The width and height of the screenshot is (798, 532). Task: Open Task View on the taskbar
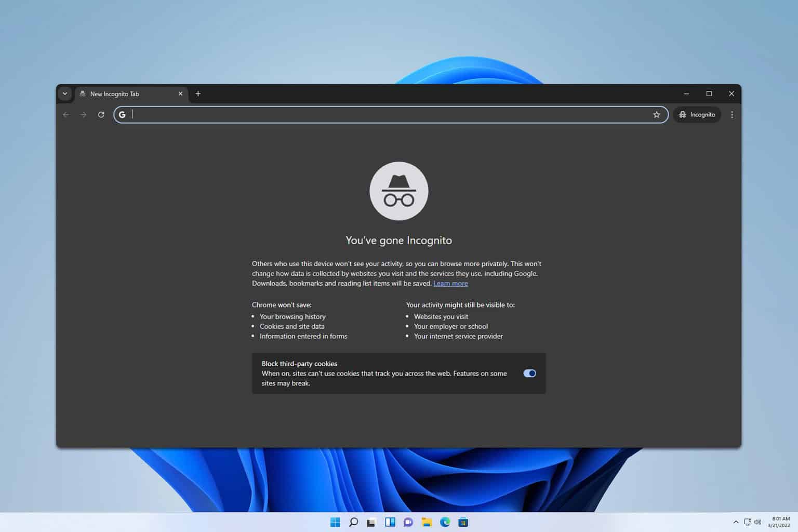click(371, 522)
